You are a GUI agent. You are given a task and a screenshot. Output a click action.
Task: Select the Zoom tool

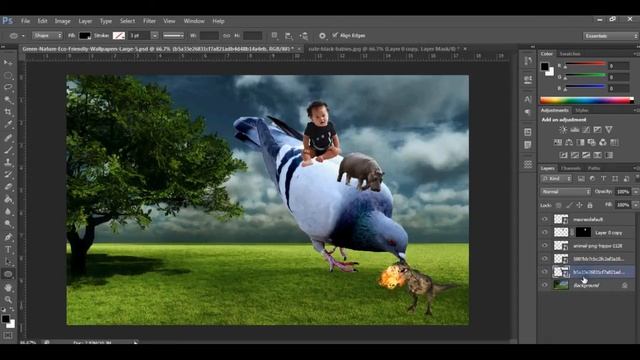click(x=8, y=300)
